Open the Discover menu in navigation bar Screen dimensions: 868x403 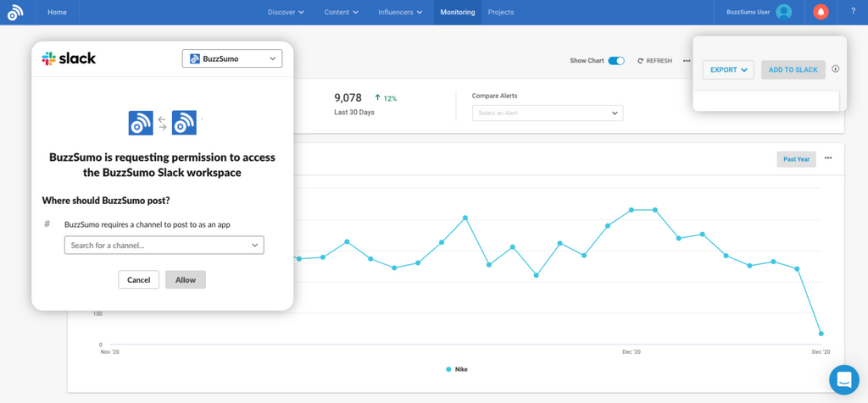coord(286,12)
